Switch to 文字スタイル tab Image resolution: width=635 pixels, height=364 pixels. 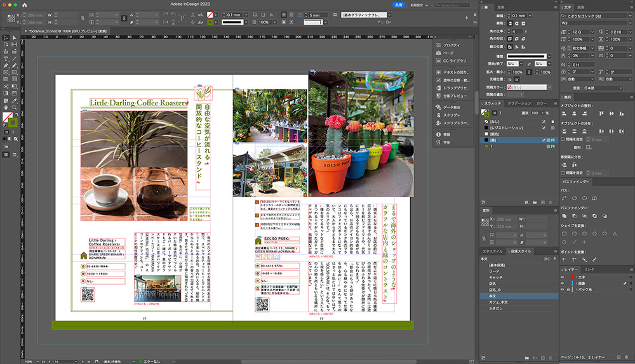[x=493, y=252]
